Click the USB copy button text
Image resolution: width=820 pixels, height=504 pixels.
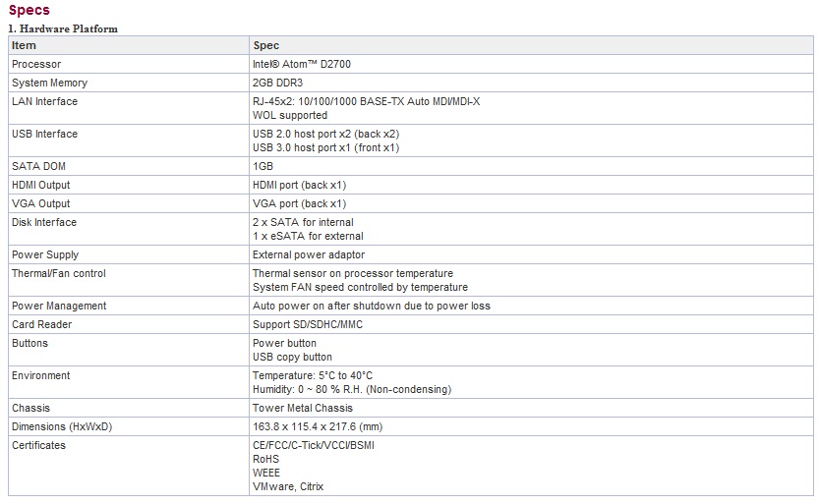coord(292,357)
